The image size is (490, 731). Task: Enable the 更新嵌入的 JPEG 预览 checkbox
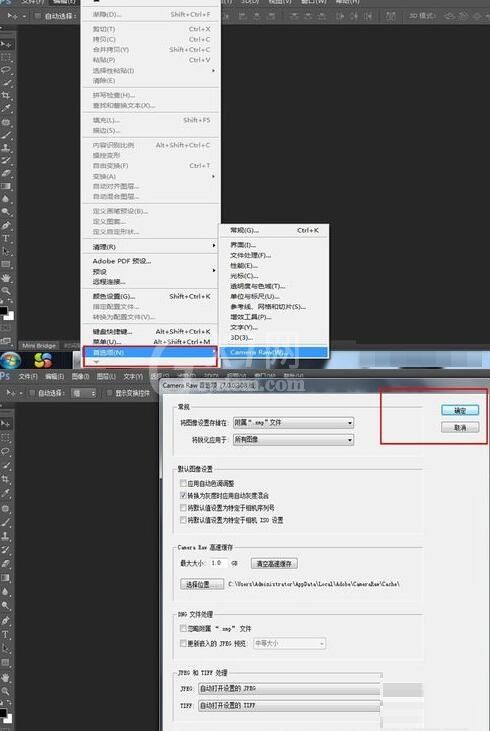point(183,643)
